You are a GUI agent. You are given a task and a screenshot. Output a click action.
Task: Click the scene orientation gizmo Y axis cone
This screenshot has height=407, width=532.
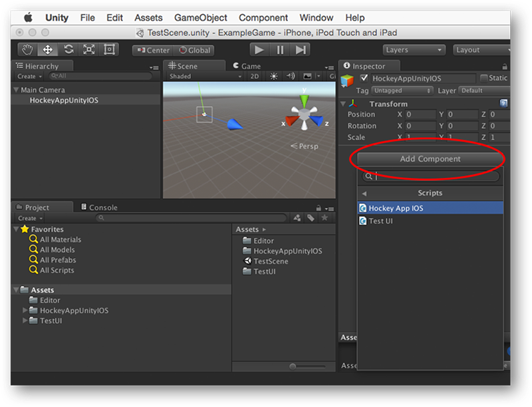click(x=305, y=101)
